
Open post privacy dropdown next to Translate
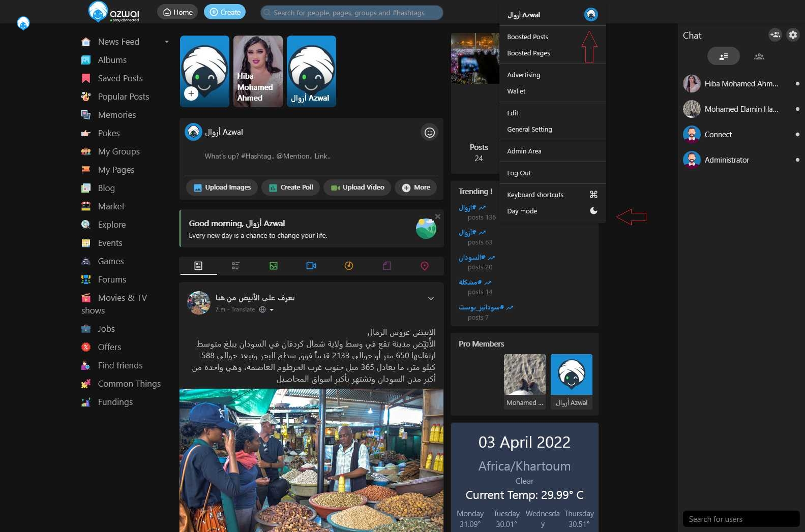272,310
